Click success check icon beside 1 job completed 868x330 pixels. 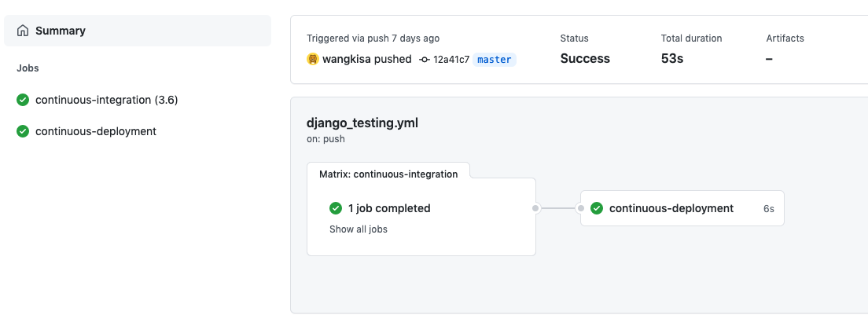pos(336,208)
